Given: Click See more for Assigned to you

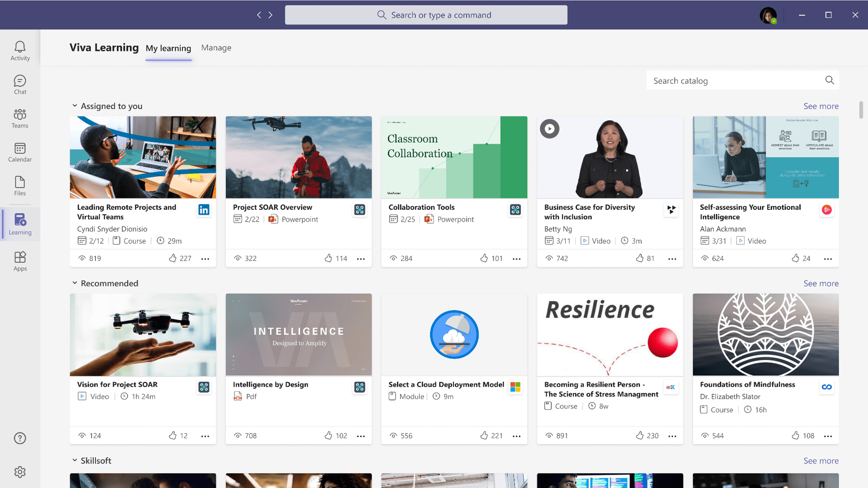Looking at the screenshot, I should point(820,106).
